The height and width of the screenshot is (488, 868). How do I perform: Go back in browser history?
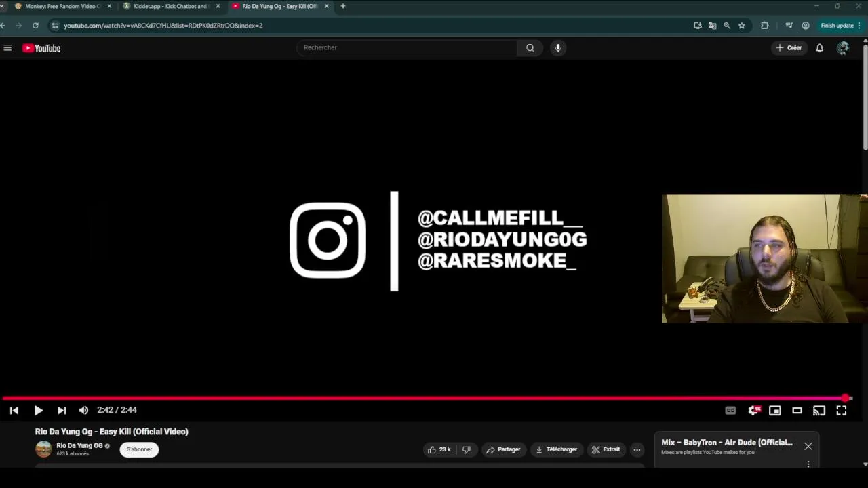tap(3, 26)
